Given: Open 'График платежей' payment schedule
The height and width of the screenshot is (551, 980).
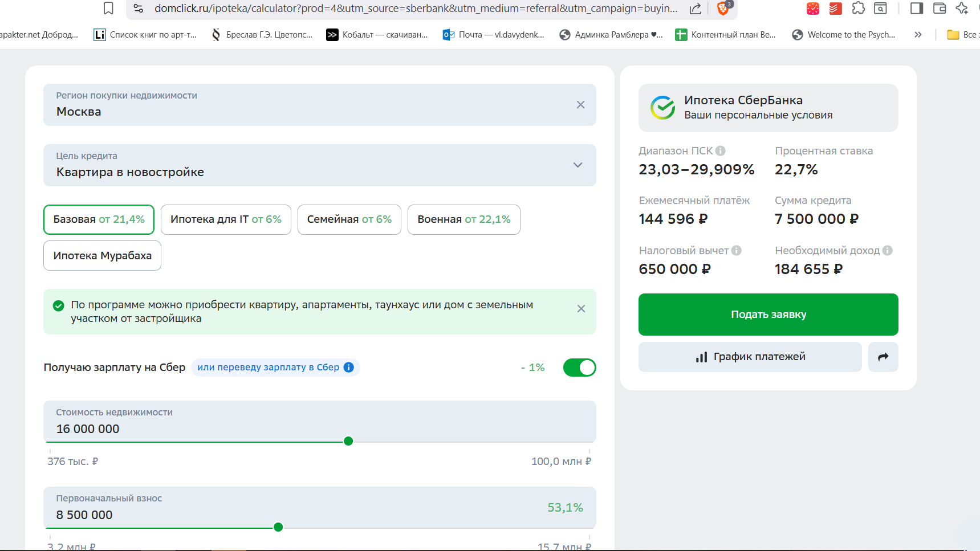Looking at the screenshot, I should (750, 357).
